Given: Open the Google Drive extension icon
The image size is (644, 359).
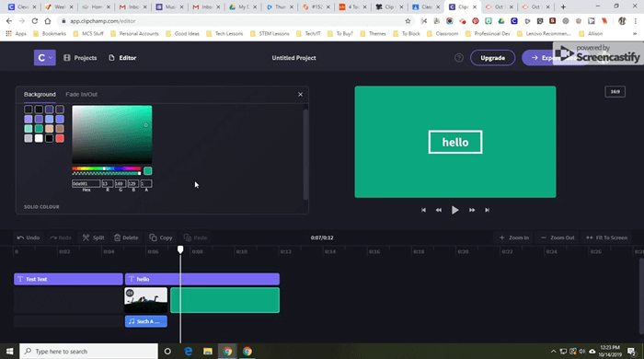Looking at the screenshot, I should pos(501,21).
